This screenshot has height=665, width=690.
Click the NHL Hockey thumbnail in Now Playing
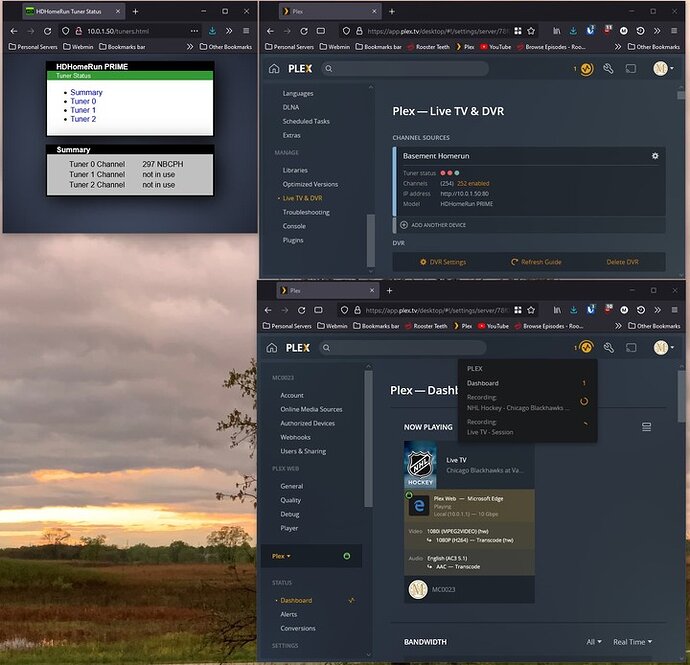click(x=420, y=465)
